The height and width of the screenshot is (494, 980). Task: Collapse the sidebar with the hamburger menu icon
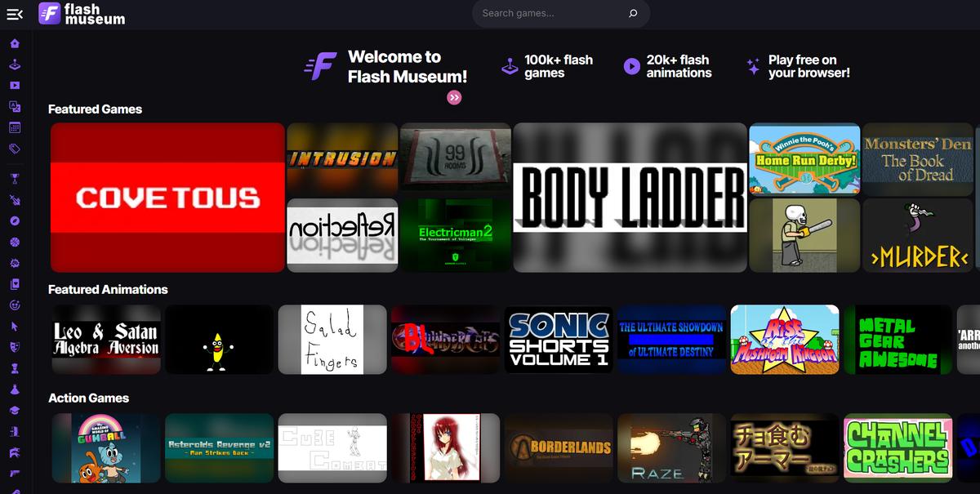tap(15, 14)
